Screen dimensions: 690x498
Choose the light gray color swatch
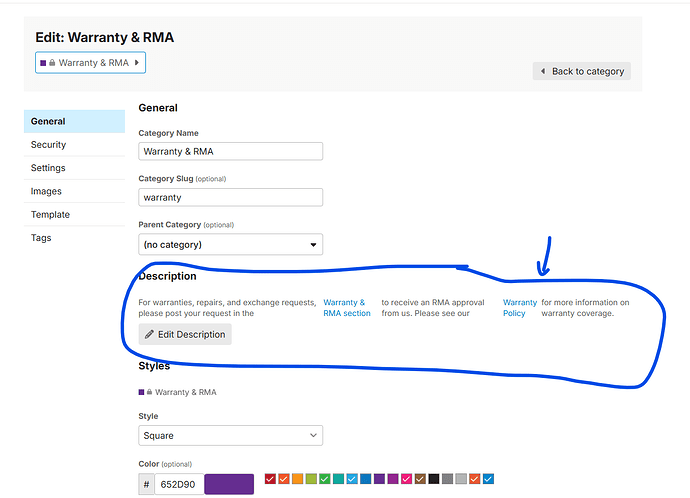tap(461, 479)
